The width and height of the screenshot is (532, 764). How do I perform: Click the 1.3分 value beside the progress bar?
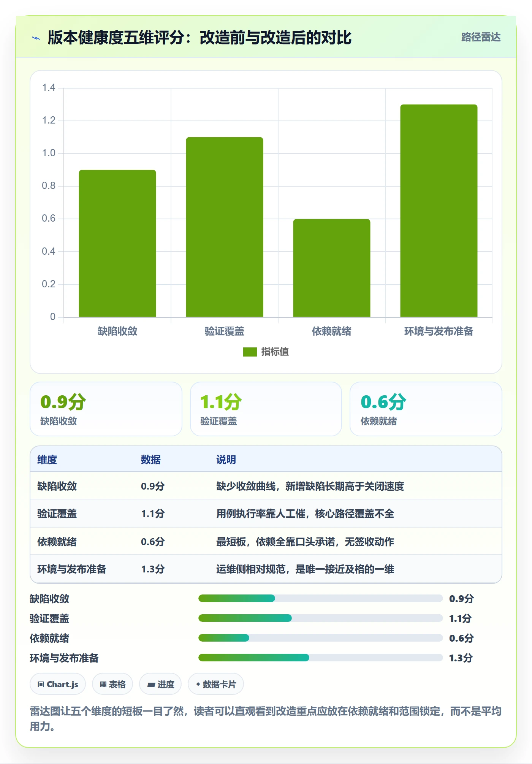coord(461,658)
